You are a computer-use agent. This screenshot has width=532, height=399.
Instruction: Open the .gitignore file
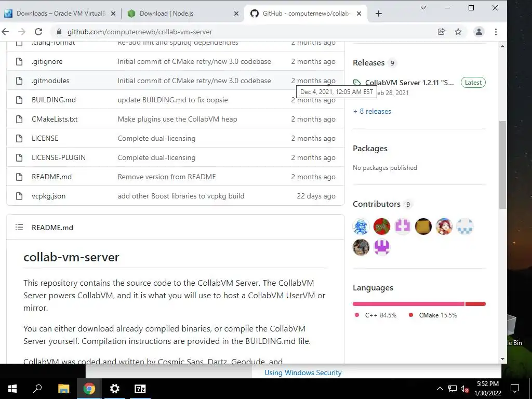pos(47,61)
